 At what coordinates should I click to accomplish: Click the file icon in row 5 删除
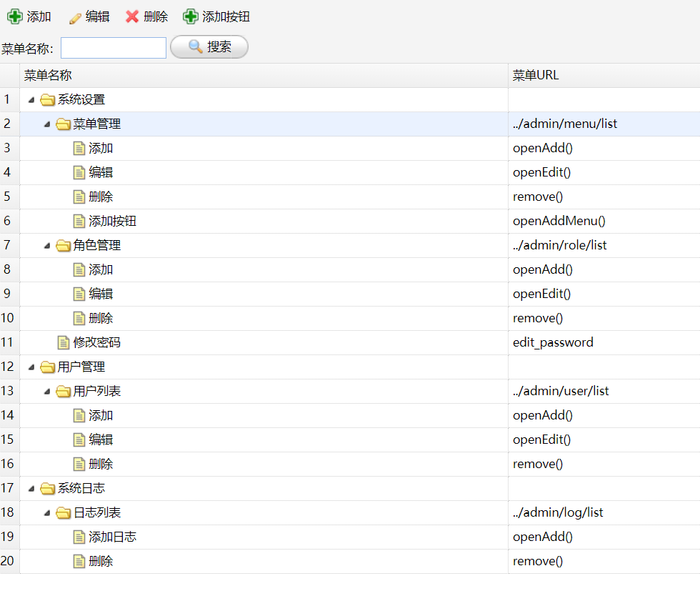(79, 197)
